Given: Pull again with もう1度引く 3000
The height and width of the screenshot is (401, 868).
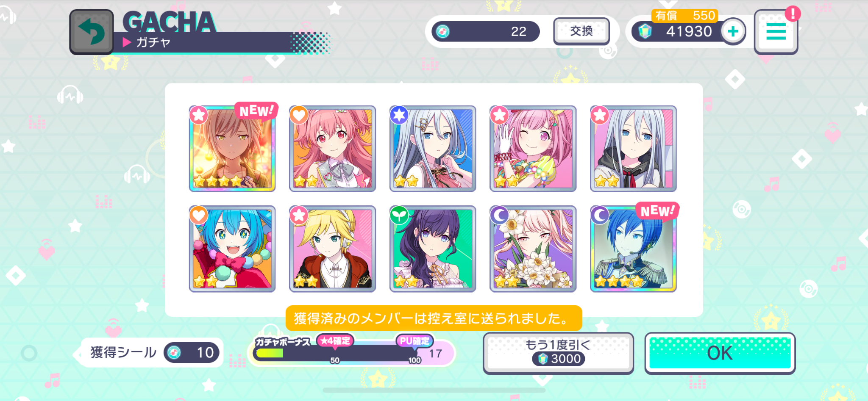Looking at the screenshot, I should (x=558, y=353).
